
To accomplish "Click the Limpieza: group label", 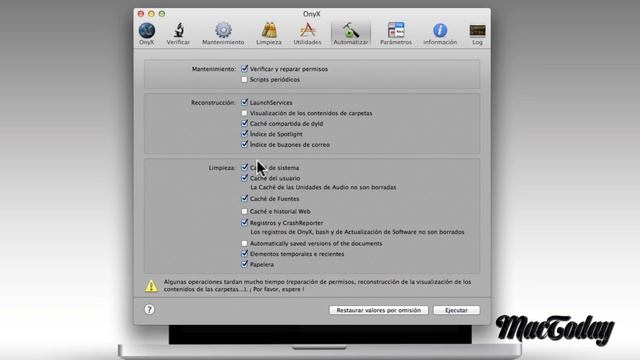I will tap(222, 168).
